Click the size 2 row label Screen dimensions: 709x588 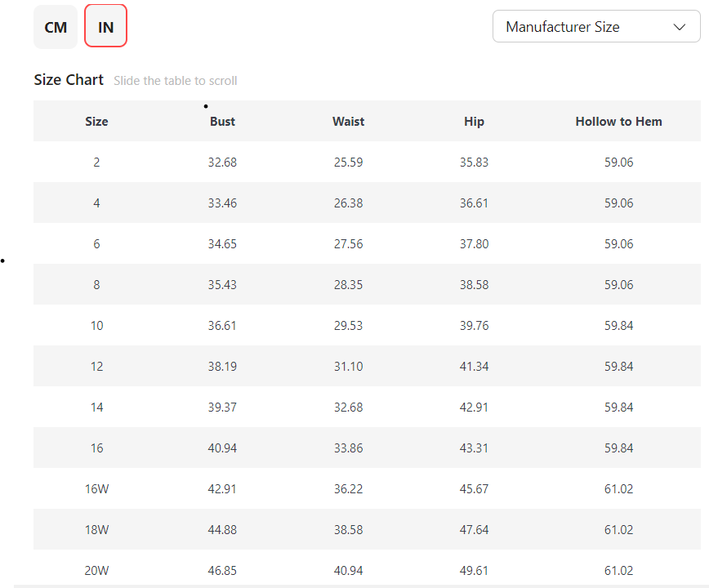(96, 163)
